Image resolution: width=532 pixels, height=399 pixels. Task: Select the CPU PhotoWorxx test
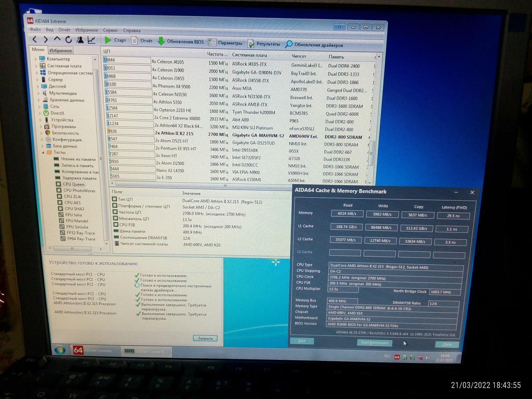pyautogui.click(x=76, y=190)
